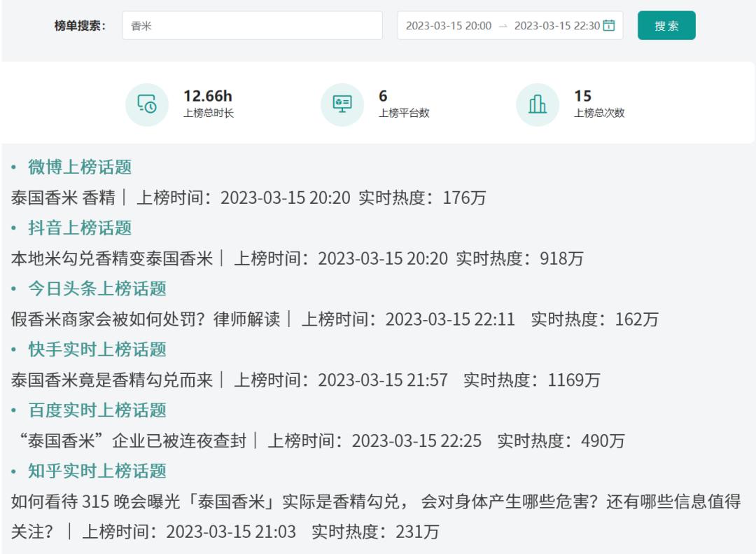
Task: Click the bar chart icon beside 上榜总次数
Action: (536, 103)
